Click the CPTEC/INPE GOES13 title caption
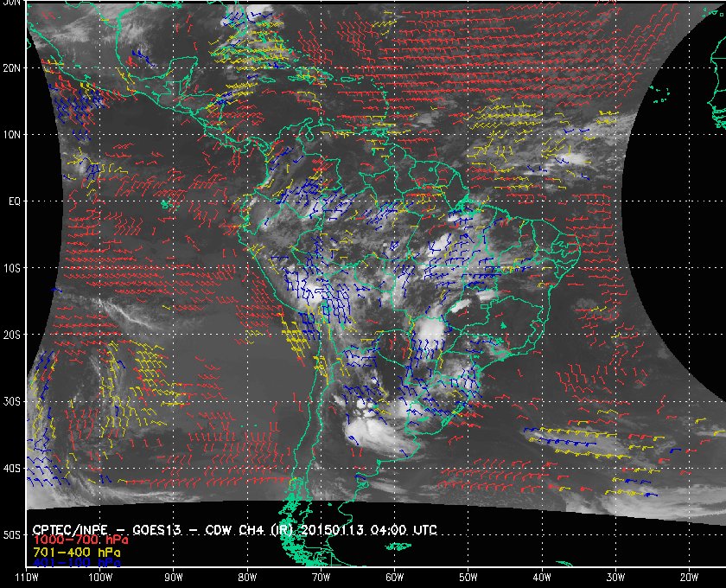Viewport: 726px width, 588px height. click(x=235, y=529)
